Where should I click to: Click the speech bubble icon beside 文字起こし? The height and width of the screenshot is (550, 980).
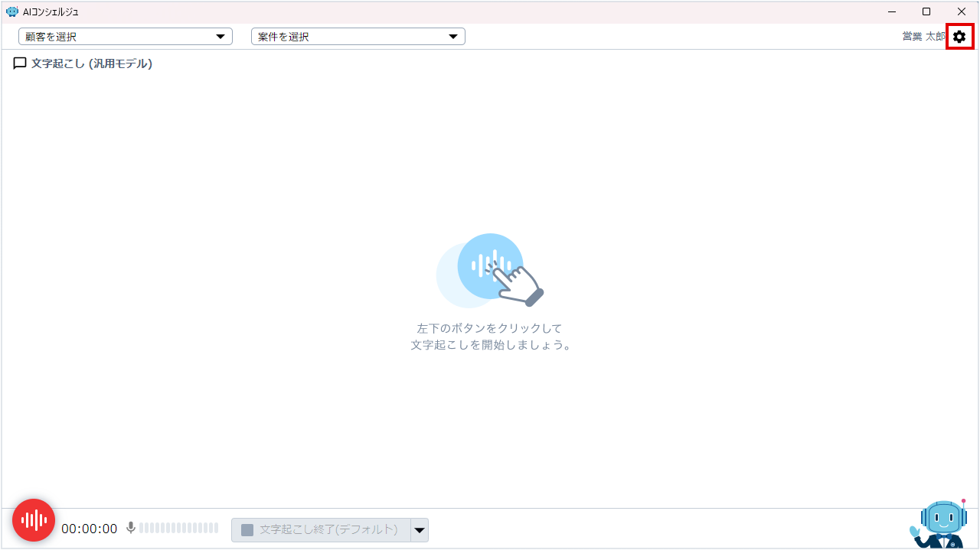[20, 63]
